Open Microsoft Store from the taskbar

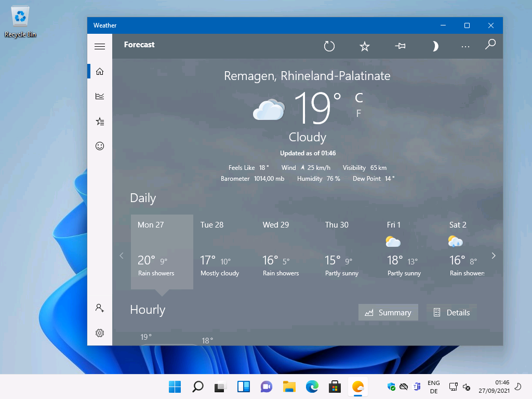[335, 387]
